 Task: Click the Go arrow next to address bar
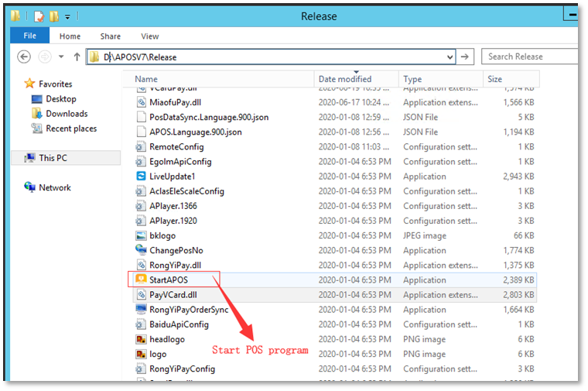tap(465, 57)
